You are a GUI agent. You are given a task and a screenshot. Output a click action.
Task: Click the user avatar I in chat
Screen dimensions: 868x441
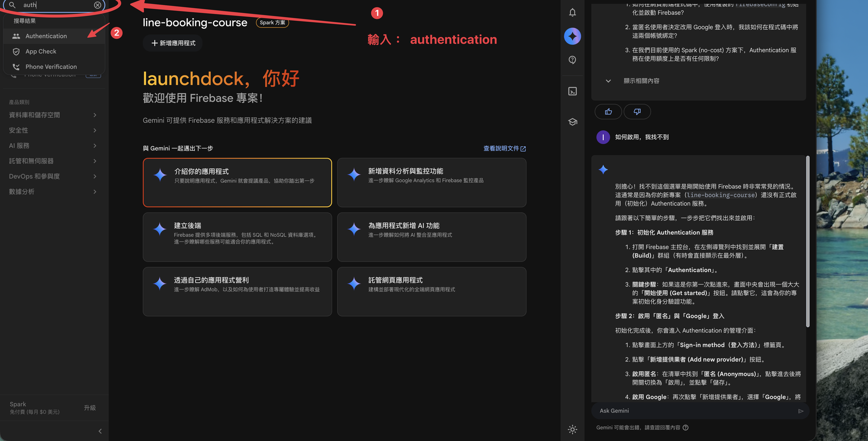point(603,137)
